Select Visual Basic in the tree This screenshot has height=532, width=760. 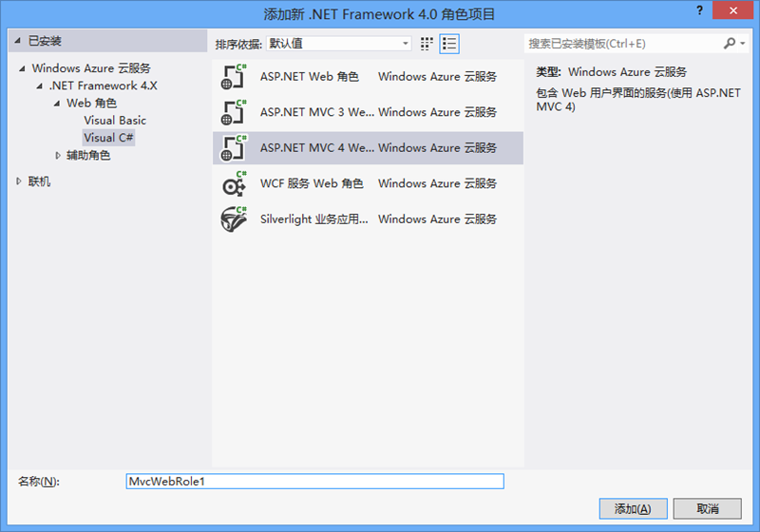pyautogui.click(x=115, y=120)
